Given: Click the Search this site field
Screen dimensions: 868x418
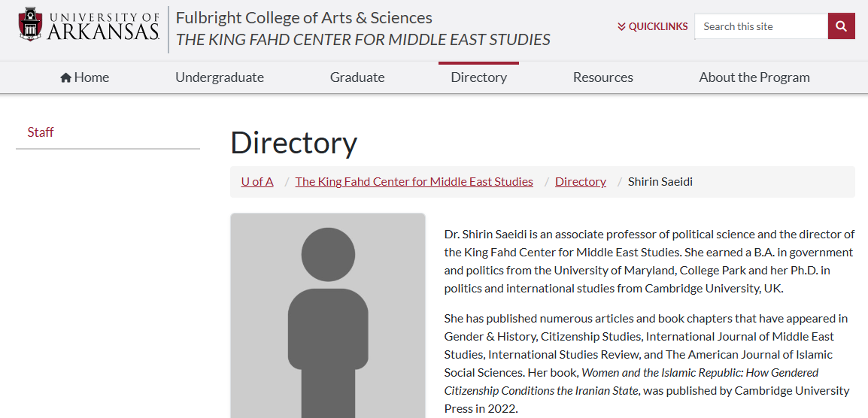Looking at the screenshot, I should pyautogui.click(x=761, y=26).
